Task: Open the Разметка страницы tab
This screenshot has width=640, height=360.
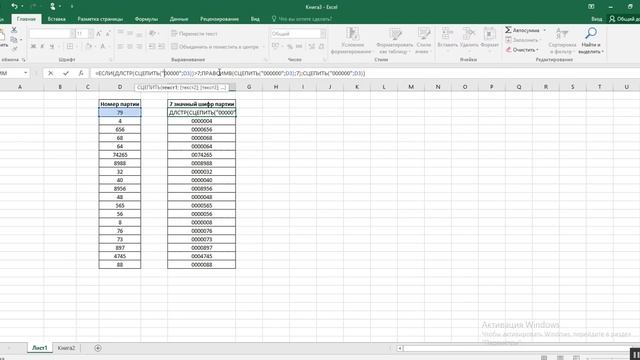Action: pyautogui.click(x=100, y=19)
